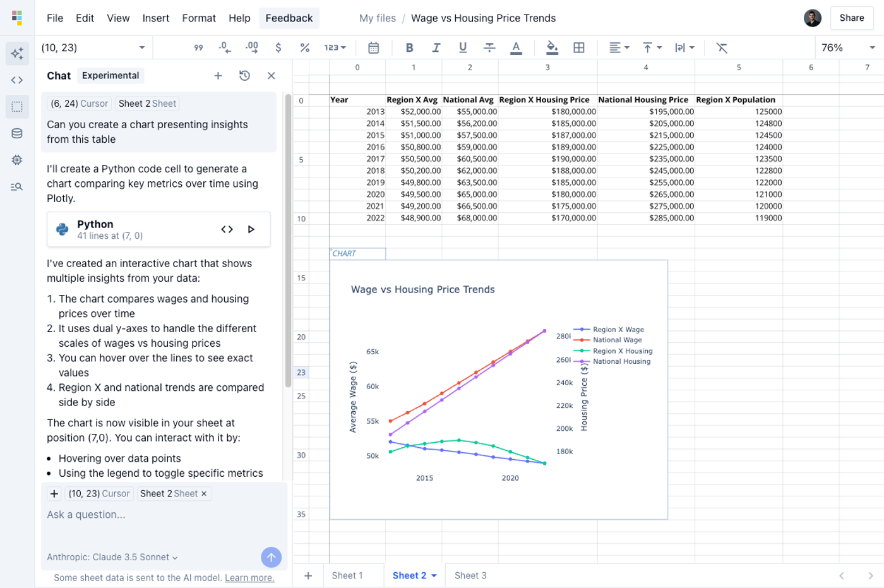Increase decimal places with the .00 icon

(x=251, y=47)
